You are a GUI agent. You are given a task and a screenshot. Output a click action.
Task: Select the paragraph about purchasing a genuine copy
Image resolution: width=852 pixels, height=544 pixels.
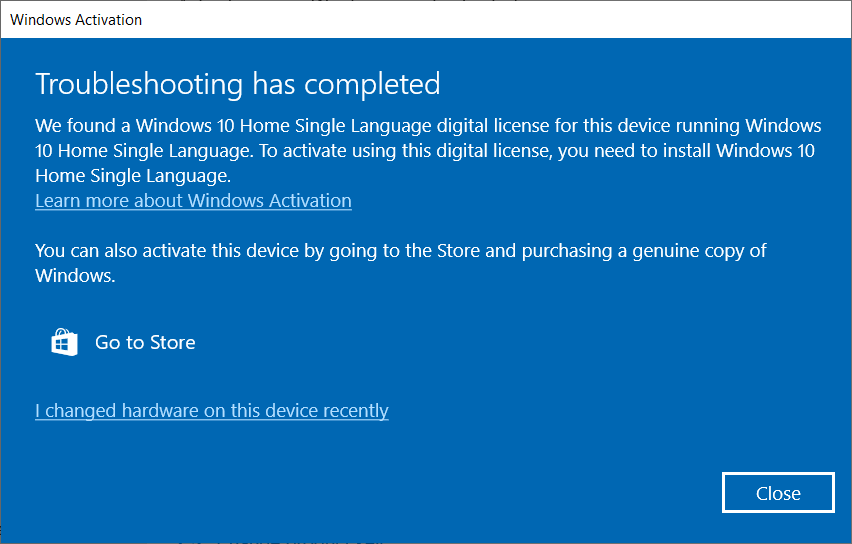click(x=400, y=263)
